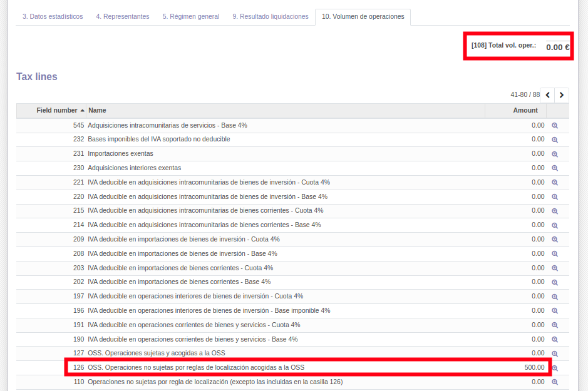This screenshot has height=391, width=588.
Task: Open internal link icon for line 110
Action: coord(554,382)
